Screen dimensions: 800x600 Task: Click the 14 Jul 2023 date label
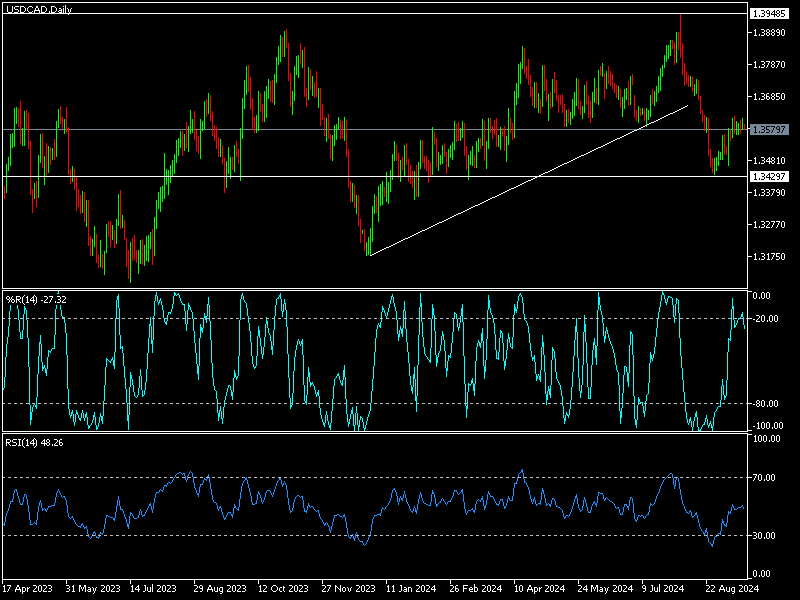[153, 589]
